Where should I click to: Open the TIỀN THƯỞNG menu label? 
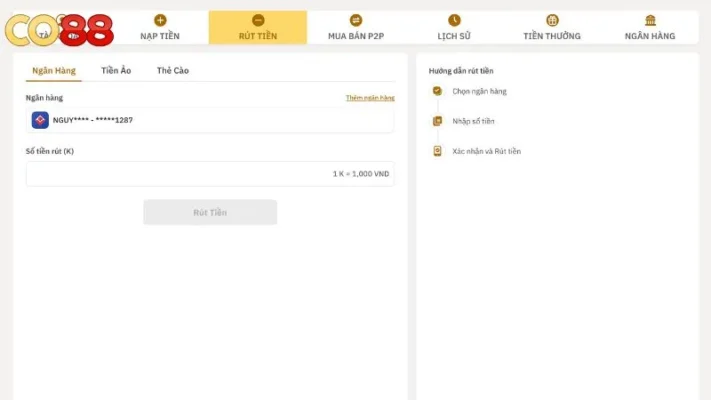552,36
